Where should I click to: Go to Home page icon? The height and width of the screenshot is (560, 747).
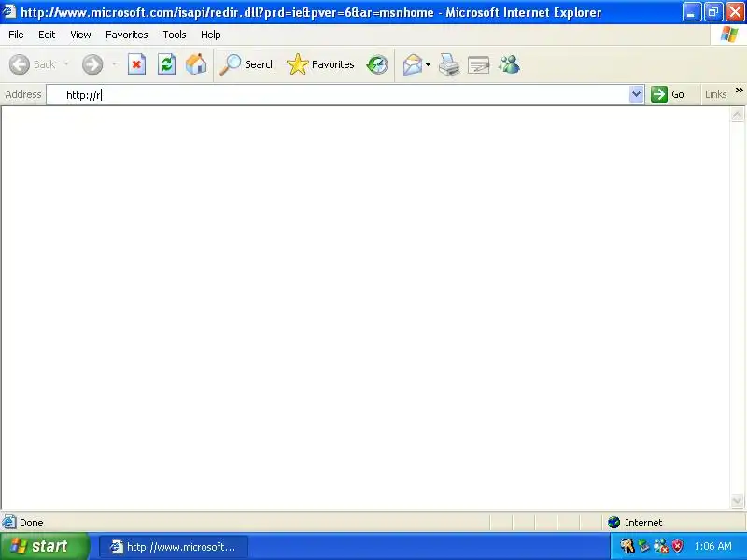tap(196, 64)
